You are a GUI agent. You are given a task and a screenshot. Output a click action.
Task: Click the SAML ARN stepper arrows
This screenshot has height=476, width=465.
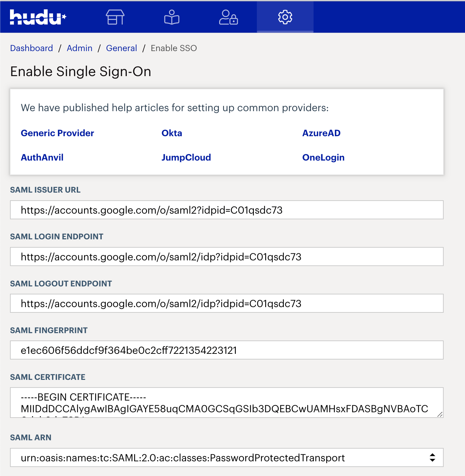click(x=432, y=458)
